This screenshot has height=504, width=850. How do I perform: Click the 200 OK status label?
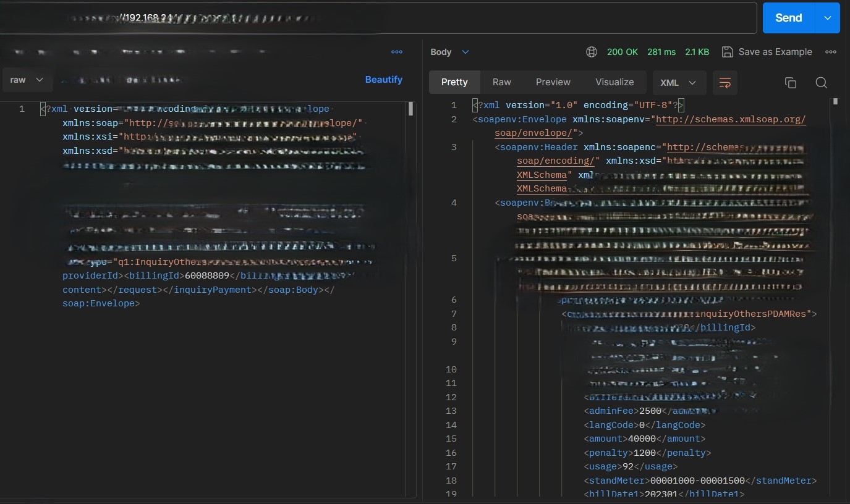(622, 52)
